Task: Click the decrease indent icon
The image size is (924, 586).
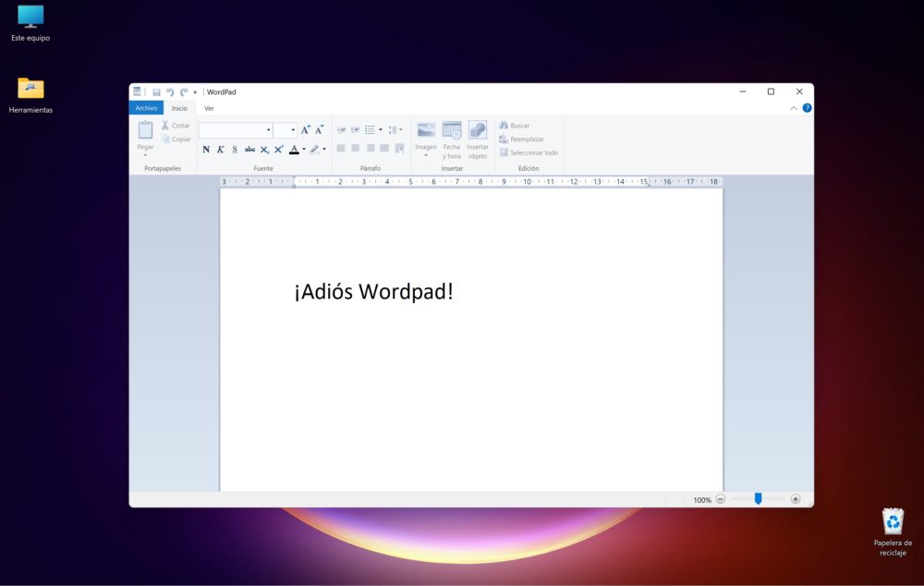Action: 341,129
